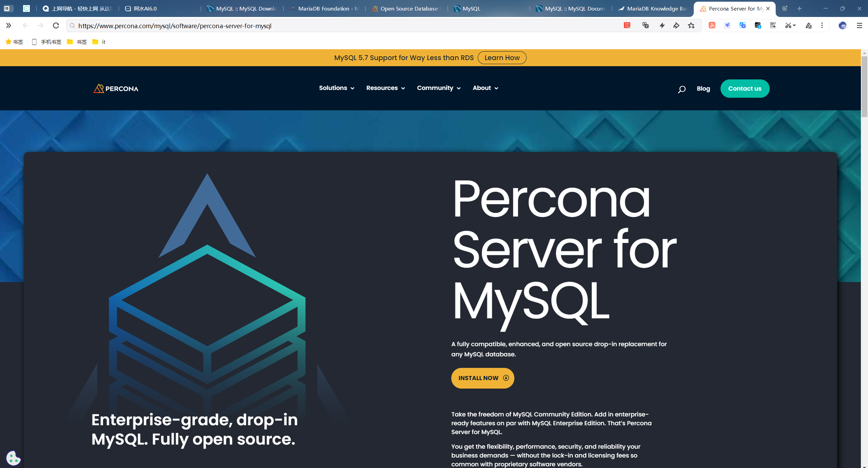Open the PDF extension icon
Screen dimensions: 868x468
[712, 25]
